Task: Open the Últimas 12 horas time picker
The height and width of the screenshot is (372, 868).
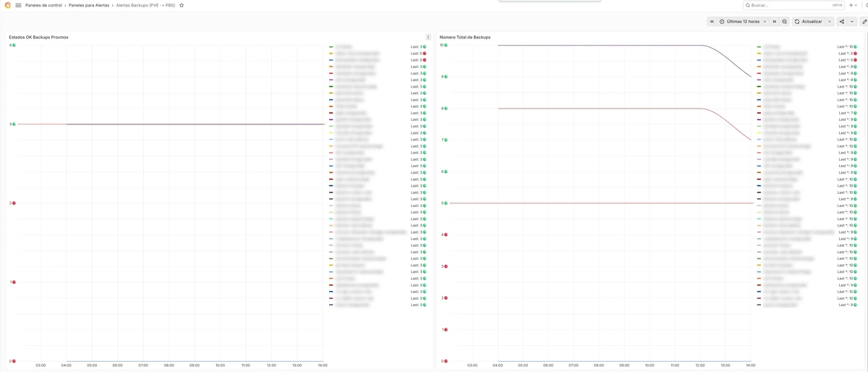Action: pos(743,22)
